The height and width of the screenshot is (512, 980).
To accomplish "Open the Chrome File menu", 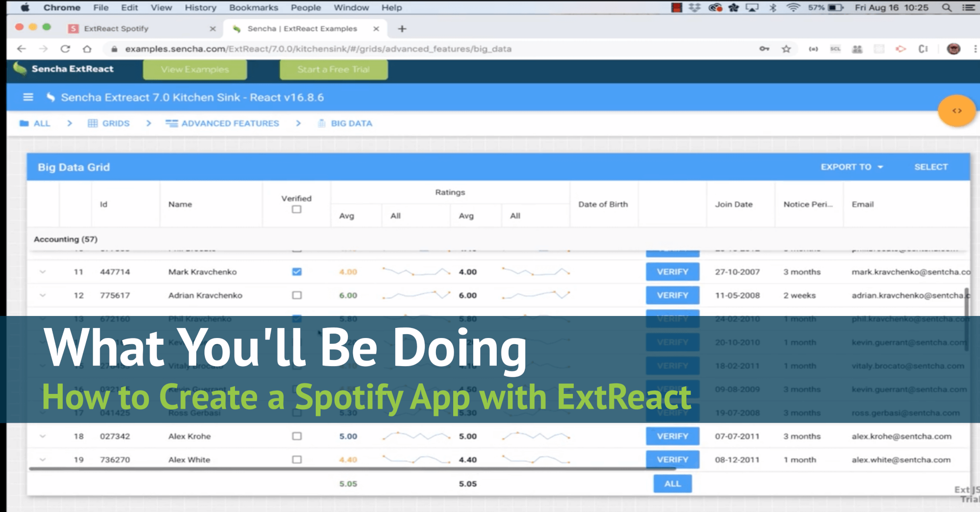I will tap(100, 8).
